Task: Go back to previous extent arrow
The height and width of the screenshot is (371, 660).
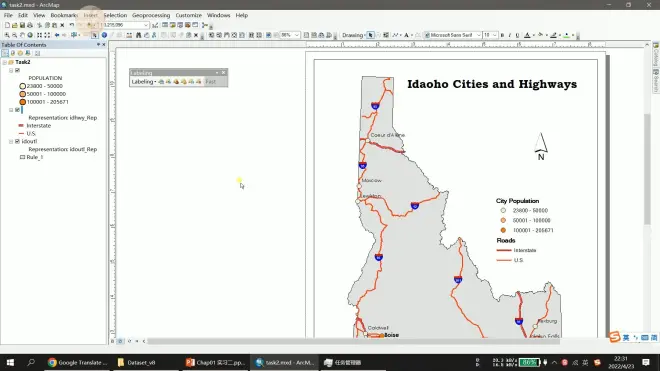Action: coord(57,35)
